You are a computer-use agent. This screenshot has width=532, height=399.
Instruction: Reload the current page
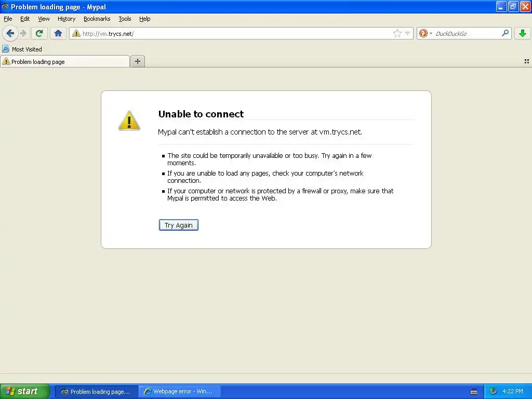(x=39, y=33)
